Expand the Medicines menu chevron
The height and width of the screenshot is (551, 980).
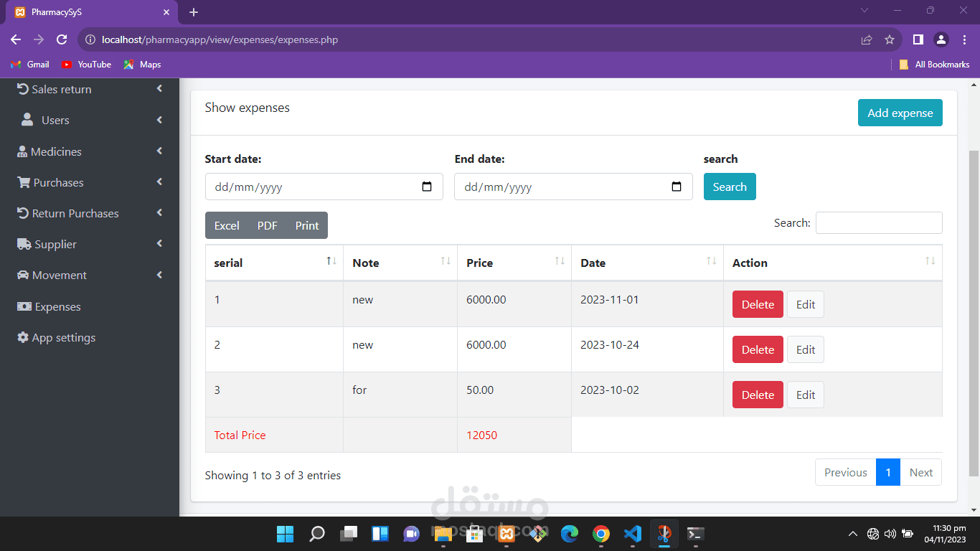coord(159,151)
